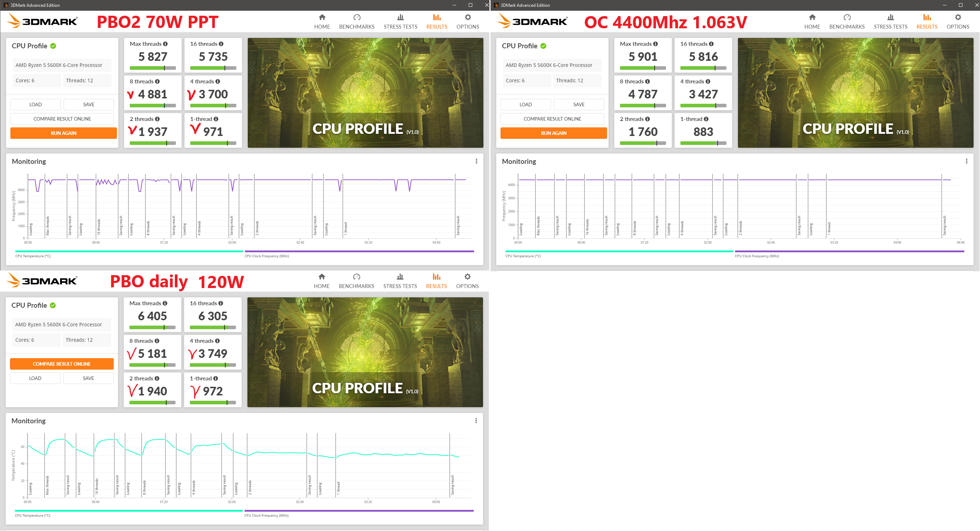This screenshot has height=531, width=980.
Task: Click the info icon beside 1-thread score 883
Action: click(x=706, y=119)
